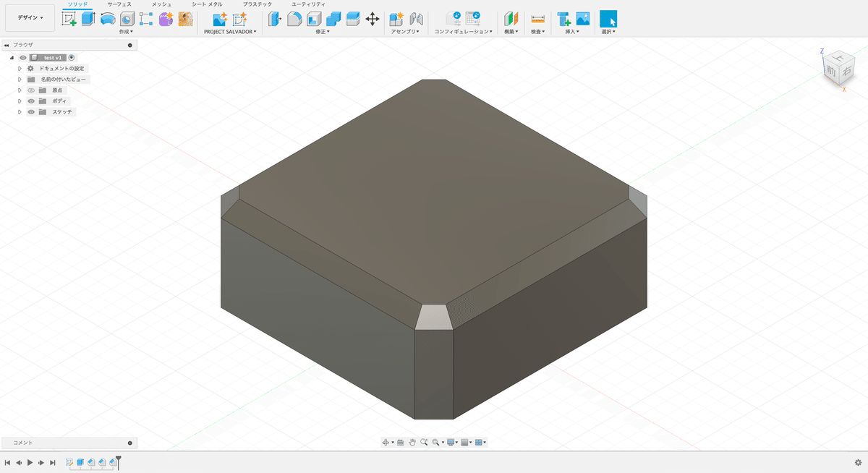Screen dimensions: 868x473
Task: Open the 挿入 panel menu
Action: 572,32
